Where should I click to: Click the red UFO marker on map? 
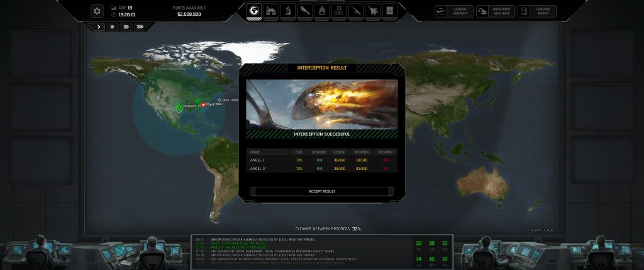[x=203, y=105]
